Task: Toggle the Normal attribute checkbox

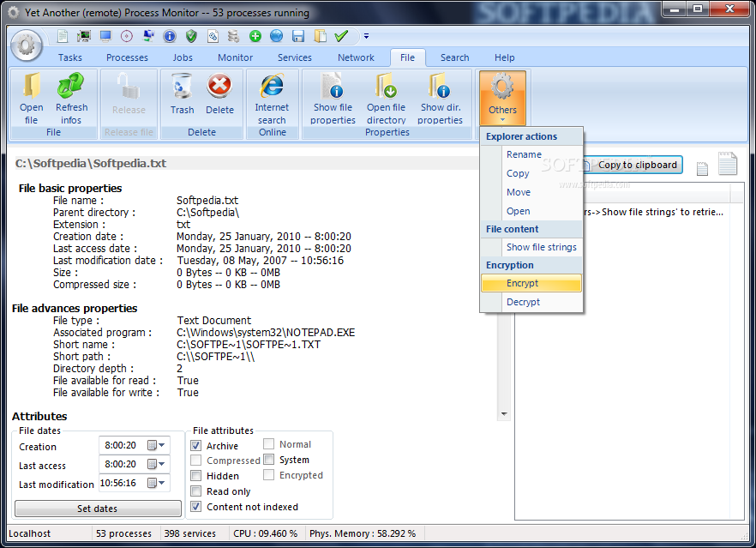Action: pyautogui.click(x=268, y=443)
